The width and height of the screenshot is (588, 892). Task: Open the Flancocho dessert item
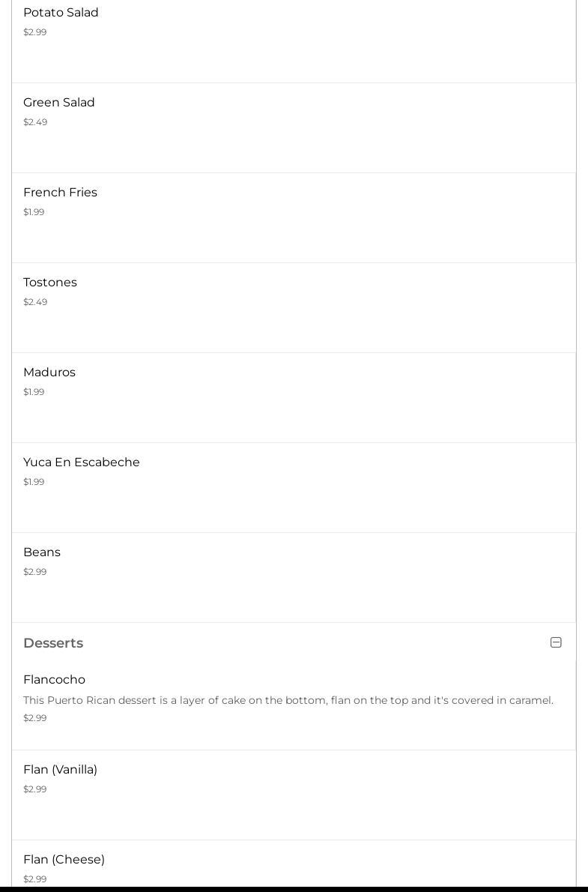[x=54, y=680]
